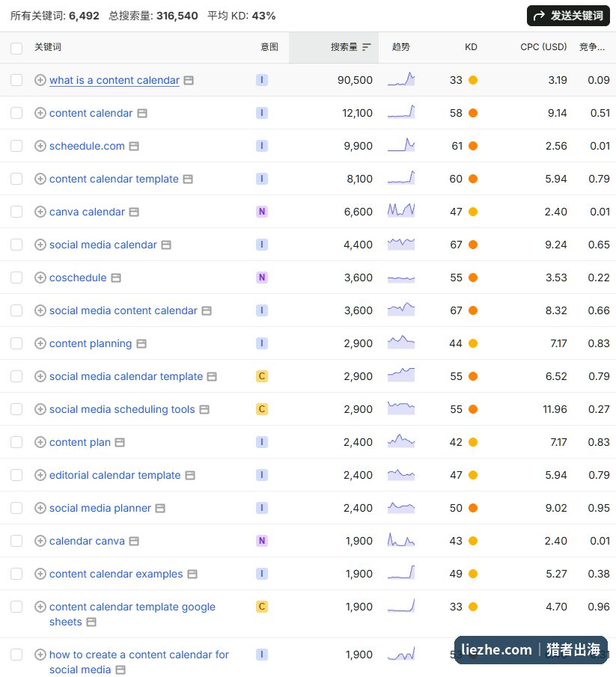The height and width of the screenshot is (677, 616).
Task: Open SERP icon for 'social media calendar'
Action: pyautogui.click(x=166, y=245)
